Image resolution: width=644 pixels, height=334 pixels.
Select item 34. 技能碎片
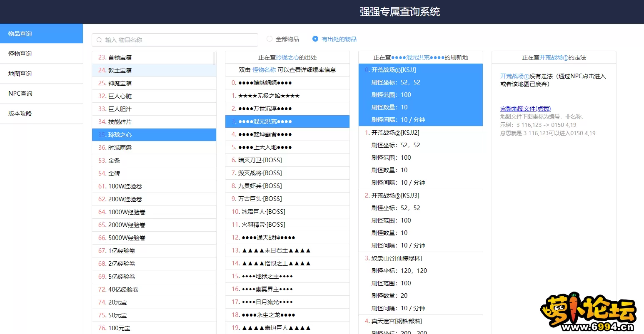[154, 122]
